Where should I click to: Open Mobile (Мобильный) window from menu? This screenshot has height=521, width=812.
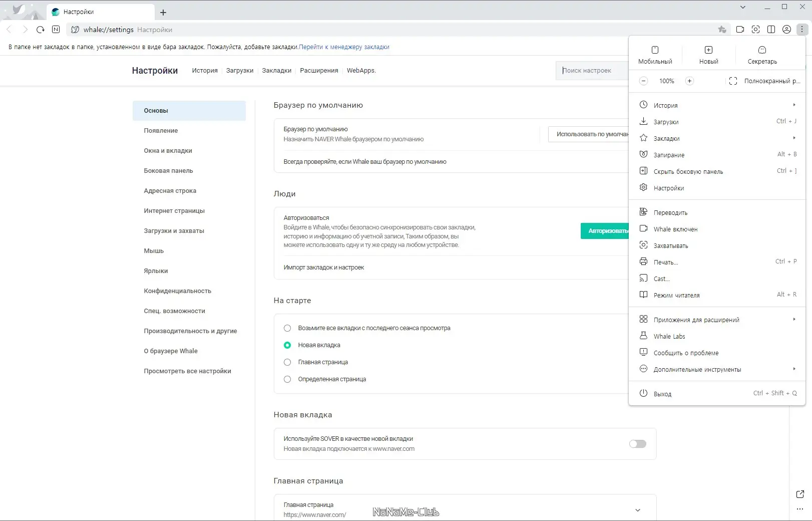click(x=655, y=55)
